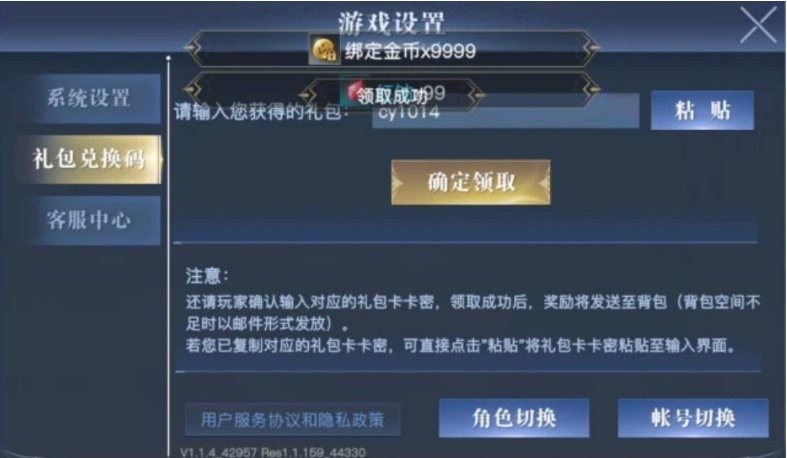Image resolution: width=787 pixels, height=458 pixels.
Task: Switch to the 客服中心 tab
Action: point(89,220)
